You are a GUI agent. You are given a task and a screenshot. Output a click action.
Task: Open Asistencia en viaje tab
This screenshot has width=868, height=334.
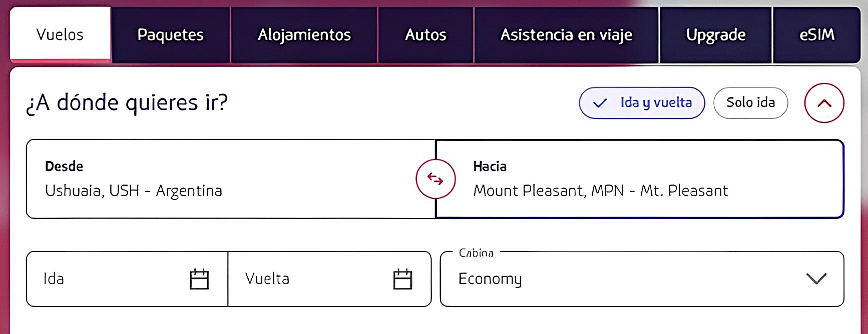click(566, 35)
